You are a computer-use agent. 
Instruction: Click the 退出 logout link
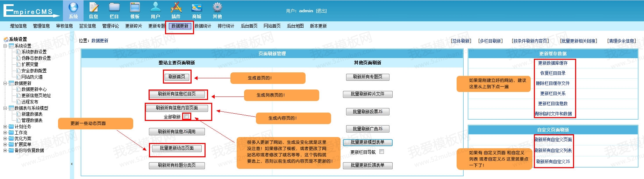coord(321,11)
